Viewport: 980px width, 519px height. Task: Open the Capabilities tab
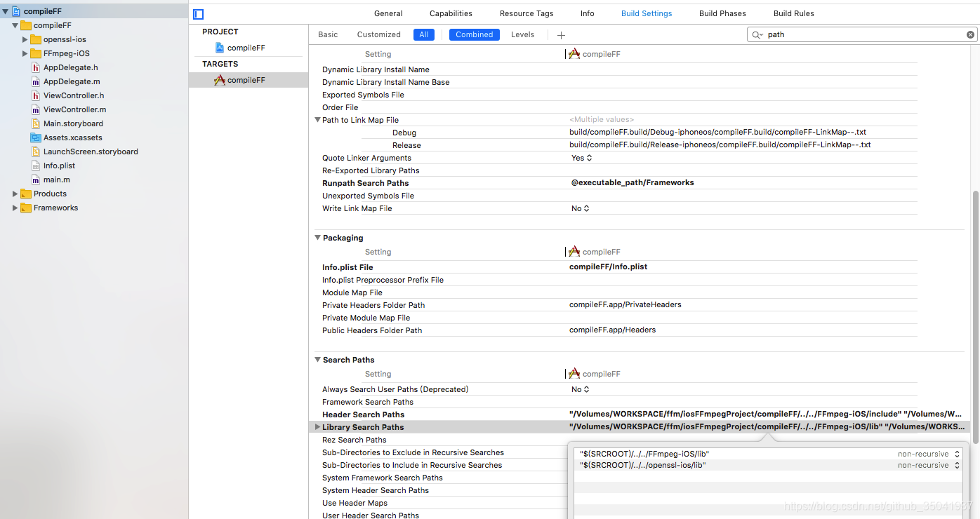click(x=451, y=13)
